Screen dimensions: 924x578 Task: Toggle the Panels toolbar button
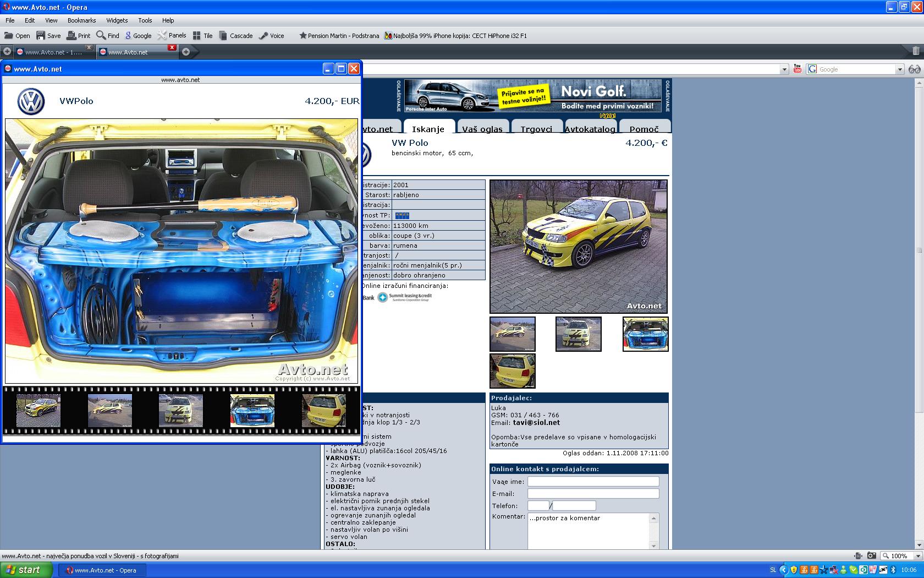(x=172, y=36)
